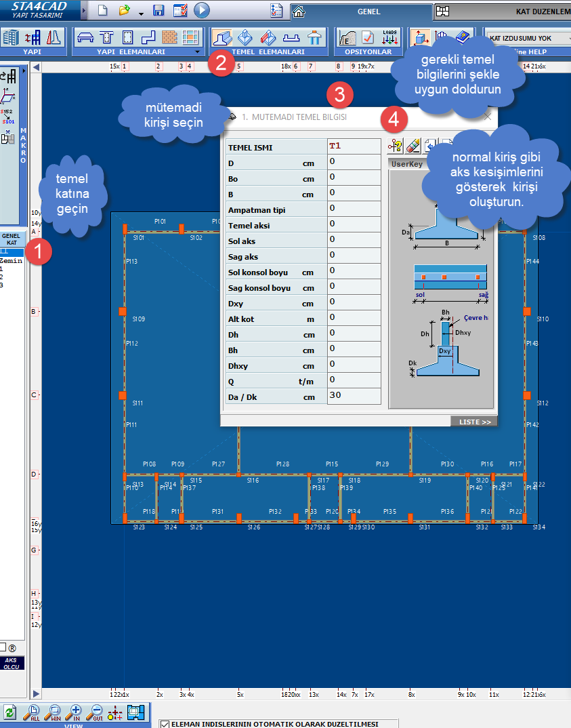571x728 pixels.
Task: Select the brick wall icon
Action: point(169,37)
